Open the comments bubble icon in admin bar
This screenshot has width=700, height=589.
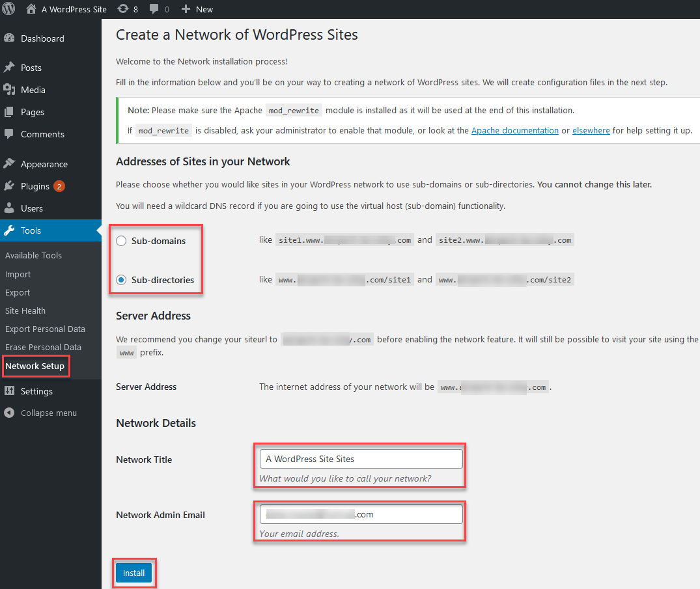click(x=154, y=9)
